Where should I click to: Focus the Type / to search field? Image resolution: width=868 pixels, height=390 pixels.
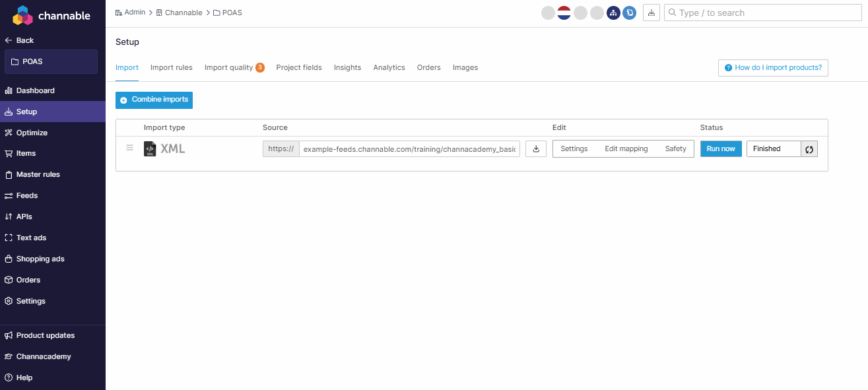pyautogui.click(x=762, y=13)
